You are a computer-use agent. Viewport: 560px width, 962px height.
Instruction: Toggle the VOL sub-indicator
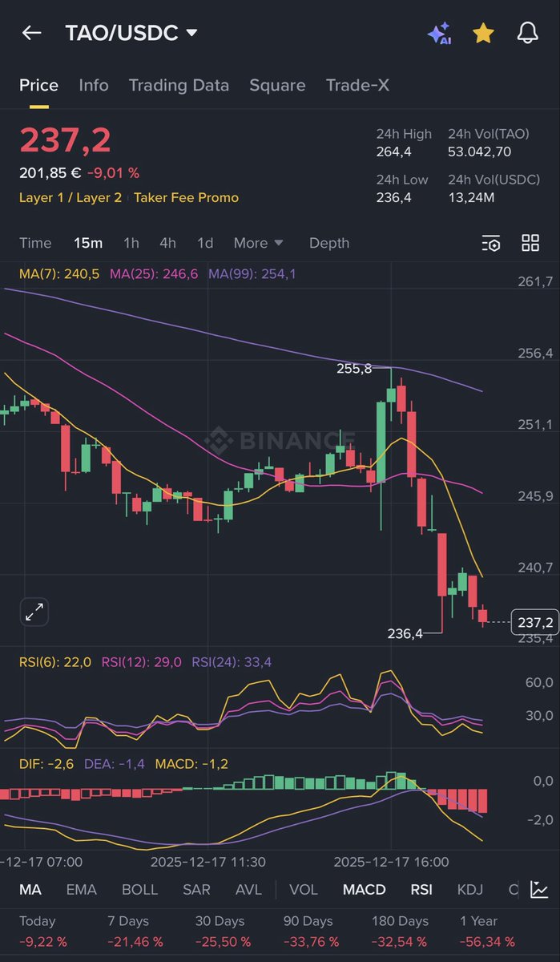point(304,890)
